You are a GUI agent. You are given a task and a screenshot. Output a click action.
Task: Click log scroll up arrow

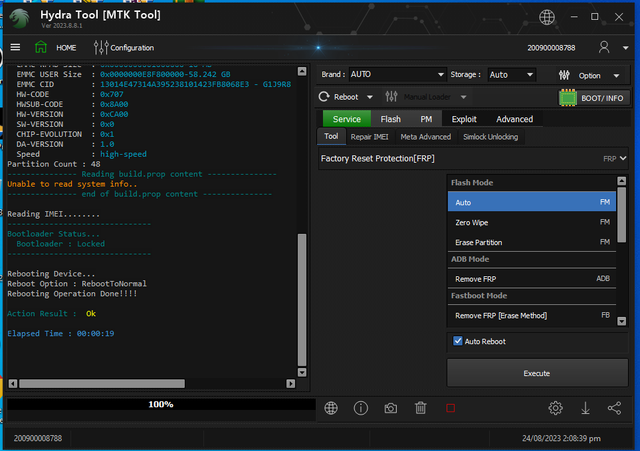pos(302,71)
